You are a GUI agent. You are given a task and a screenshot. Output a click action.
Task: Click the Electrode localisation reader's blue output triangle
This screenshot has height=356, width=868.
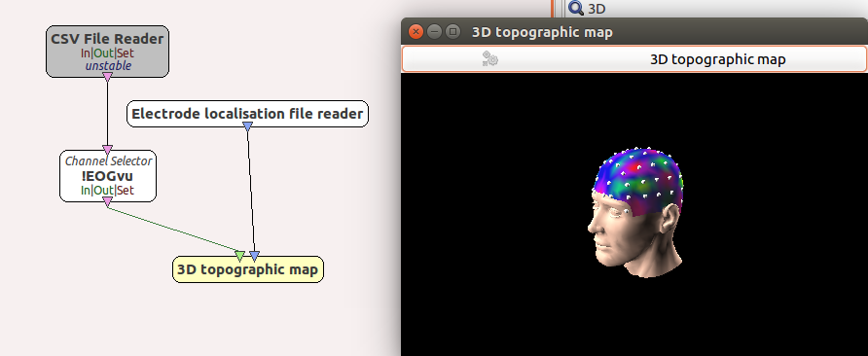click(247, 126)
